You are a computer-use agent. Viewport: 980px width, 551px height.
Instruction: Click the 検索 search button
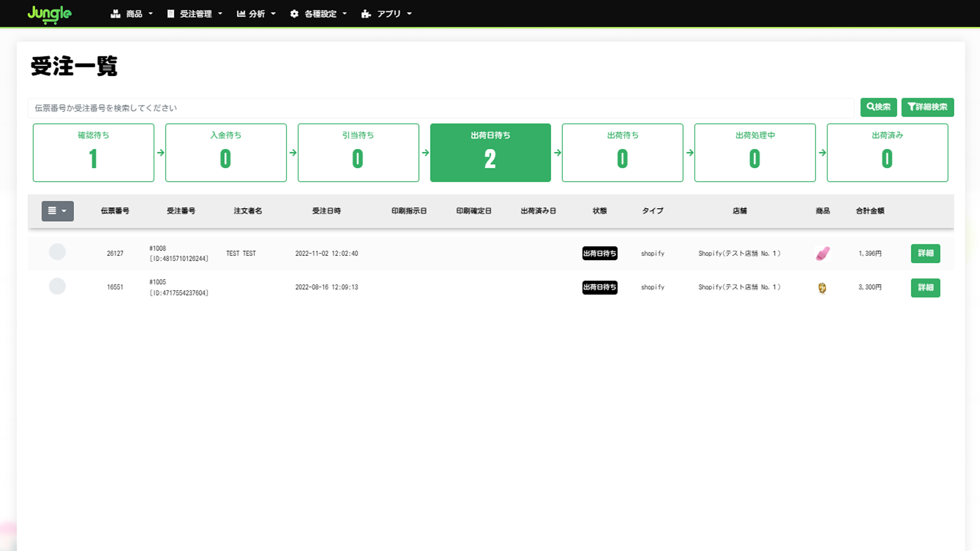pyautogui.click(x=879, y=107)
